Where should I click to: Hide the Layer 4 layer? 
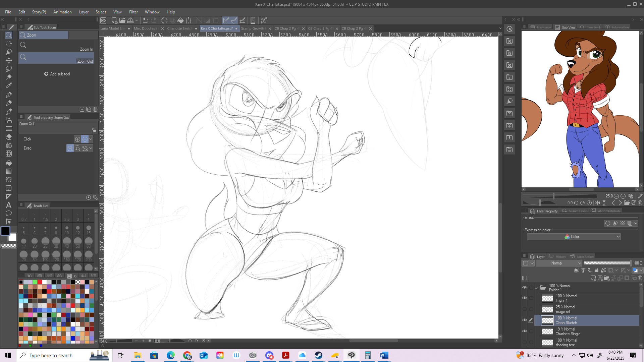[525, 298]
